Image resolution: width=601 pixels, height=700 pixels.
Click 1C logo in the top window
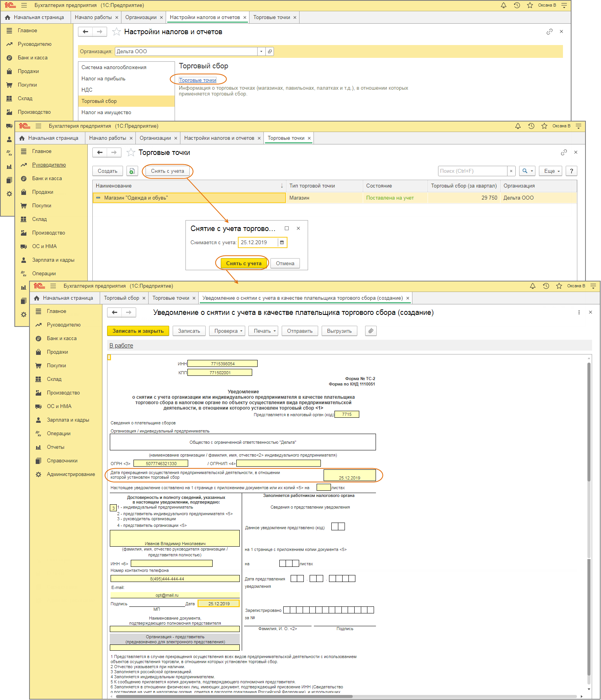pos(10,5)
